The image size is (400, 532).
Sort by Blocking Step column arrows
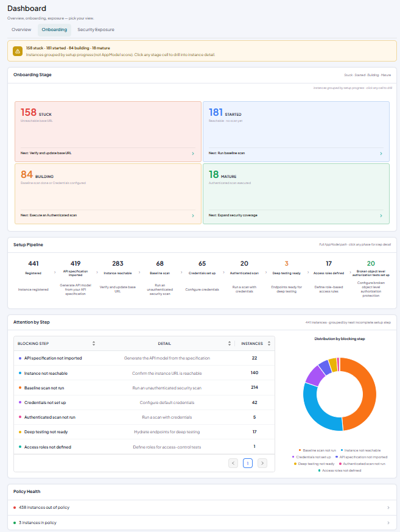pyautogui.click(x=94, y=343)
